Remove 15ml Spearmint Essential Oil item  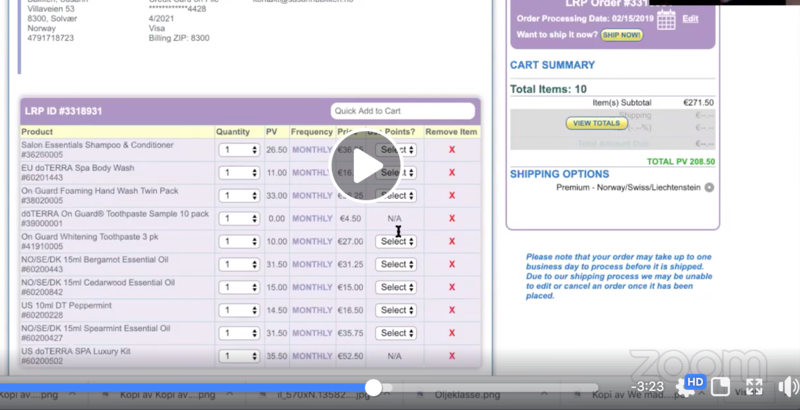pos(452,333)
